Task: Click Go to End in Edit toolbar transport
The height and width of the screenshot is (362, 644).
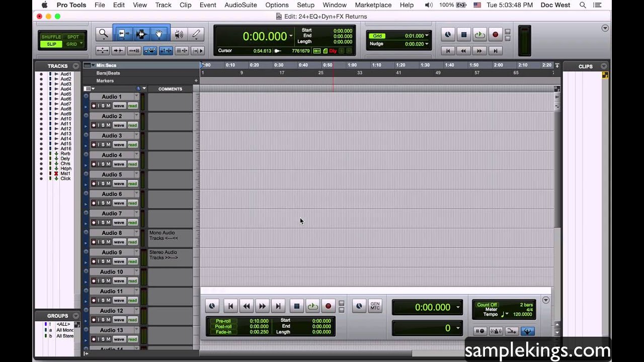Action: click(495, 51)
